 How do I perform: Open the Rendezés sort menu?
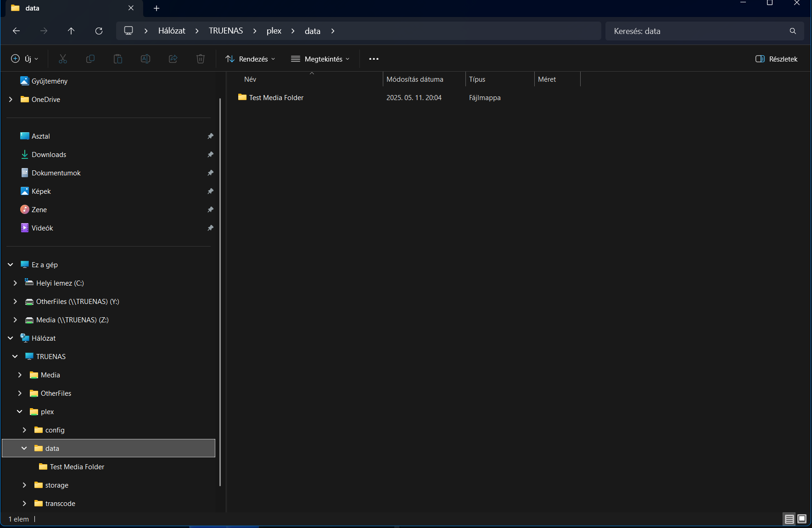point(250,59)
